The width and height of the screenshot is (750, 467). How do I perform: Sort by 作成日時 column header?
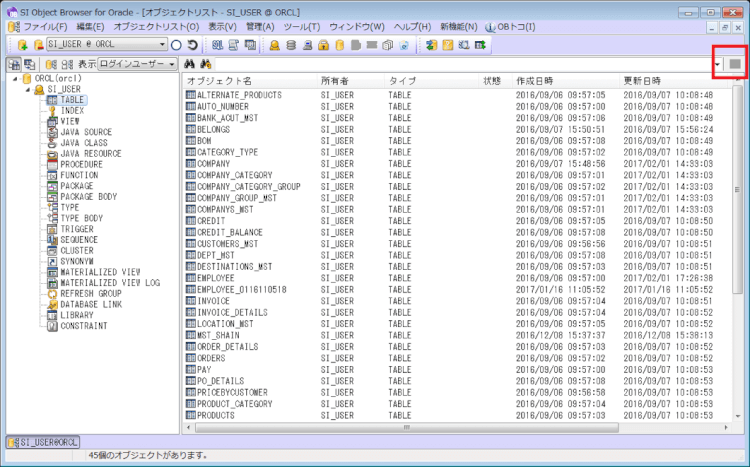click(x=565, y=81)
